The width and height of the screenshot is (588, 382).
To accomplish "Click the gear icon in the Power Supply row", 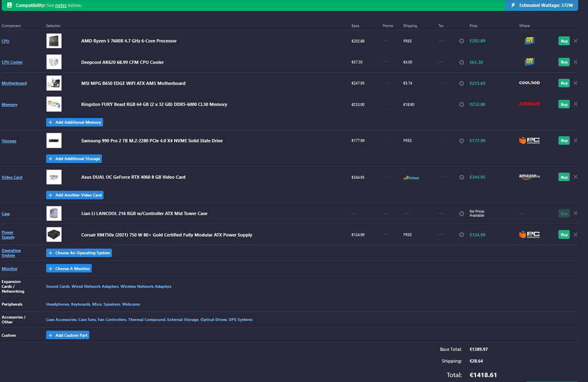I will [462, 235].
